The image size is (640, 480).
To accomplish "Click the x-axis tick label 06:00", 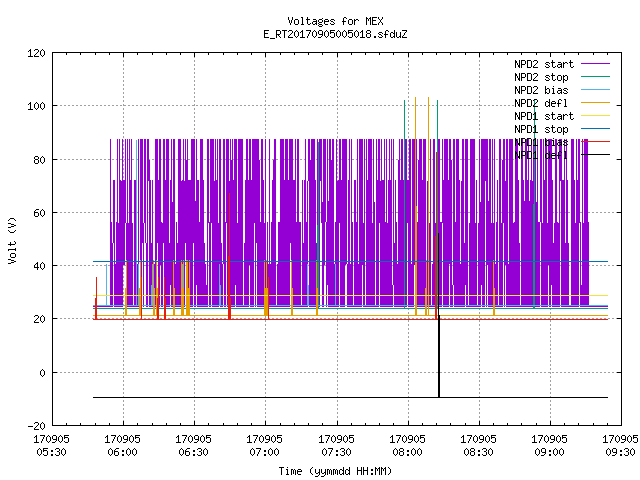I will pos(122,453).
